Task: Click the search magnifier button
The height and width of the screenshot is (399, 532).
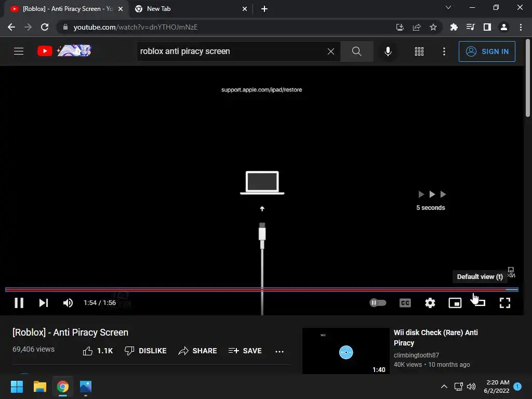Action: coord(356,51)
